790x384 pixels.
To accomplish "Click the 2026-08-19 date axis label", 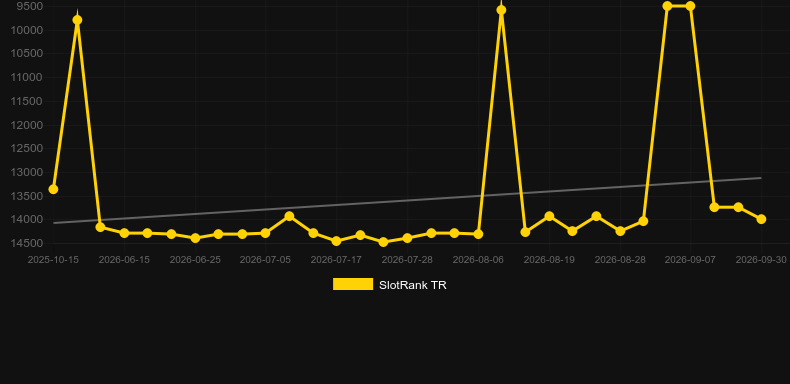I will [549, 260].
